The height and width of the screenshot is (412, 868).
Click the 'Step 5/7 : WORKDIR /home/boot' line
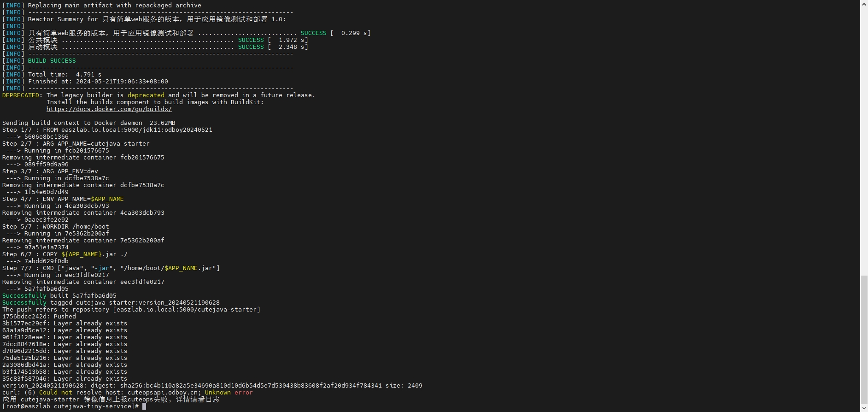click(x=55, y=227)
